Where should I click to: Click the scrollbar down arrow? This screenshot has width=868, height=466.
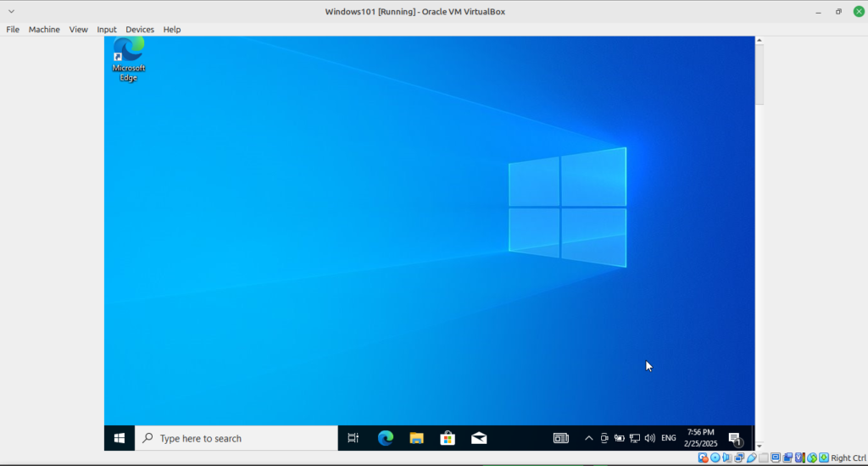(759, 446)
